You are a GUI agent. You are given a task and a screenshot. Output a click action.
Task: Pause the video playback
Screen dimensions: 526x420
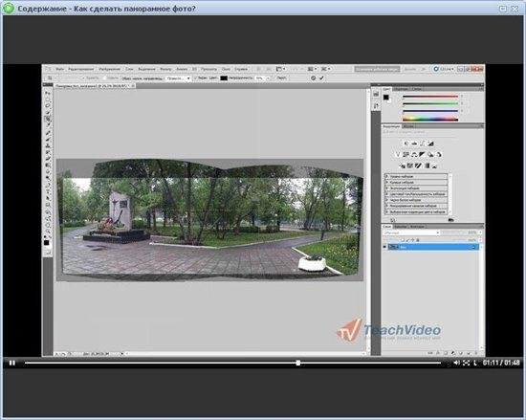click(x=12, y=363)
